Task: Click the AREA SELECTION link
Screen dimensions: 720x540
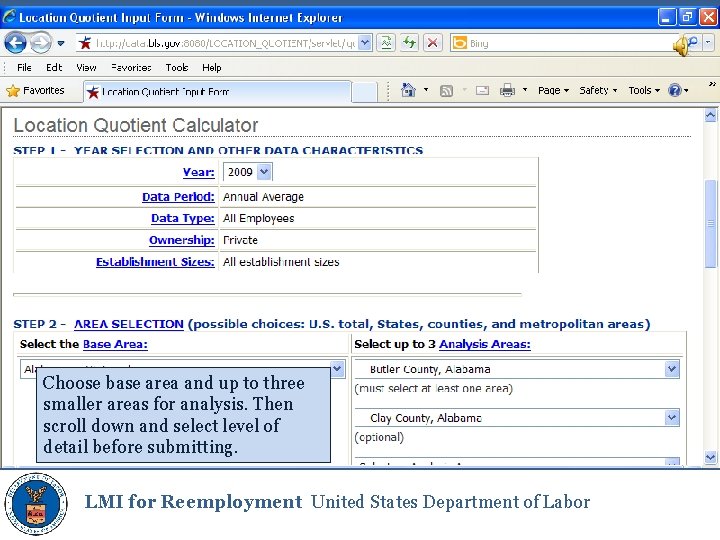Action: [129, 324]
